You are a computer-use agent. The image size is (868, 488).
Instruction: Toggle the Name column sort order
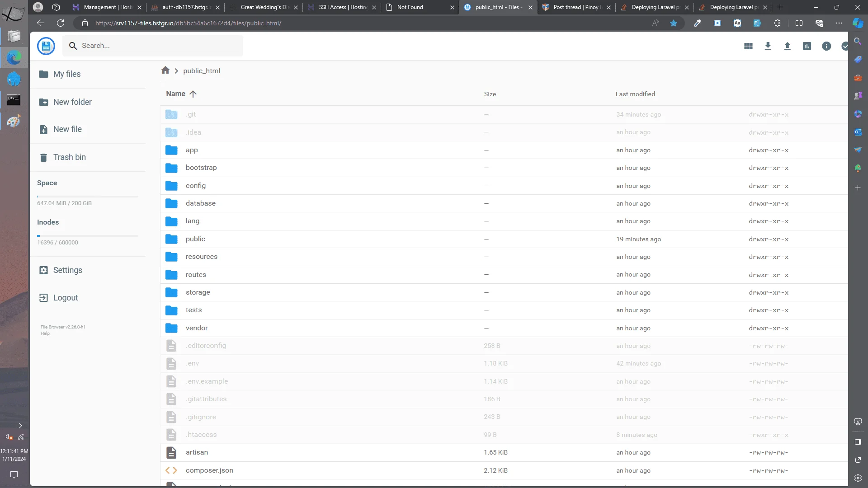[181, 94]
